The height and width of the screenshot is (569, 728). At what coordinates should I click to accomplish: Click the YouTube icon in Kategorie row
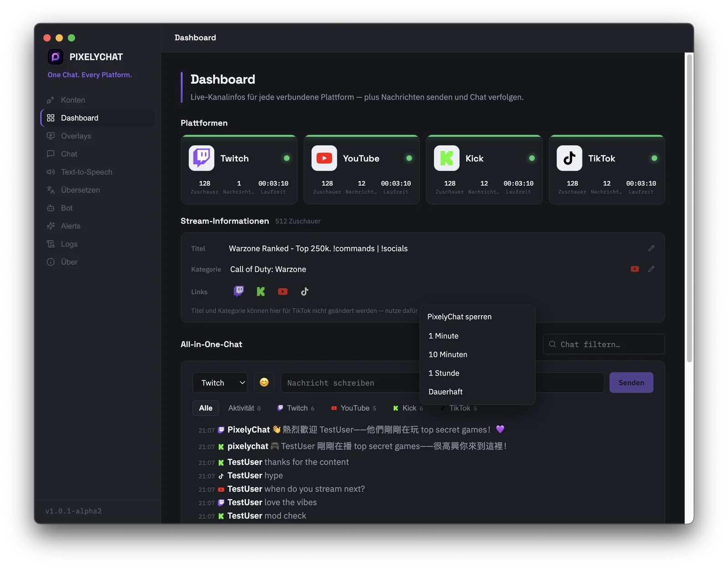[635, 269]
